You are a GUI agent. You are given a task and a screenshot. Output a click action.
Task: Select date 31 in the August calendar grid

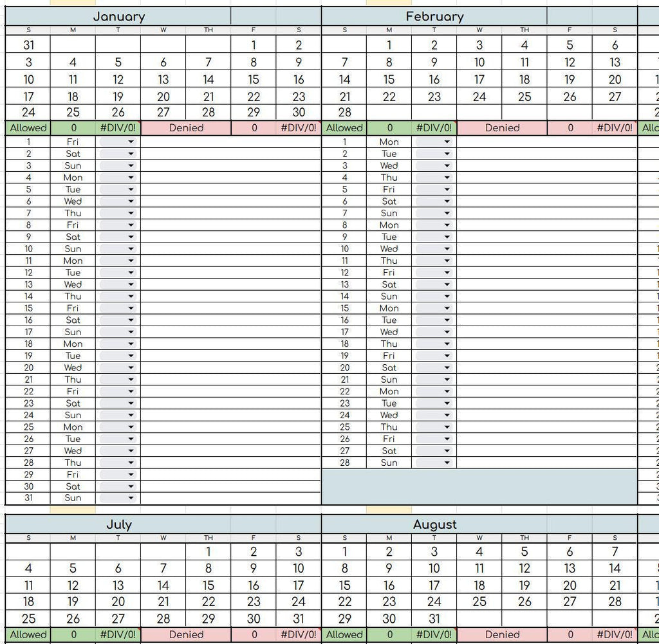(x=434, y=618)
